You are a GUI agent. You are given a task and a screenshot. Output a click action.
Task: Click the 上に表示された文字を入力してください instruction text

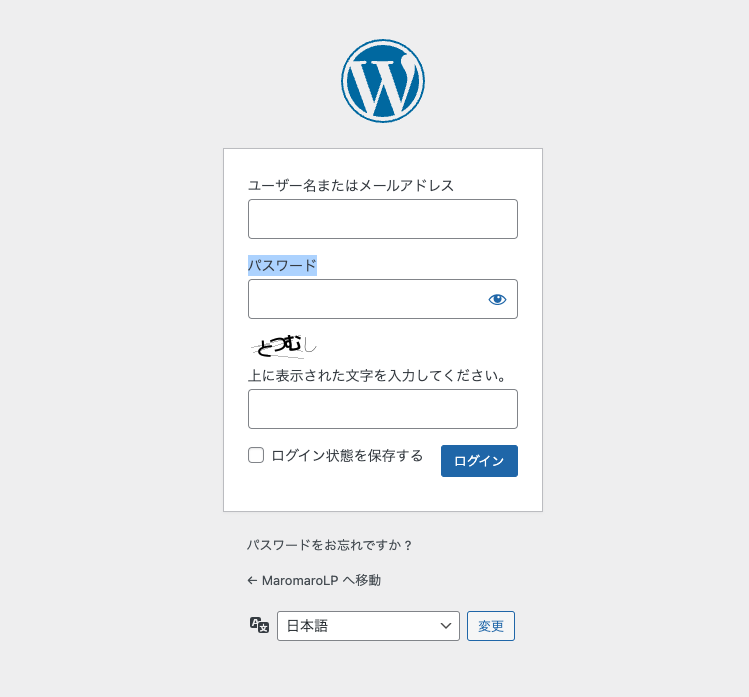pos(378,376)
